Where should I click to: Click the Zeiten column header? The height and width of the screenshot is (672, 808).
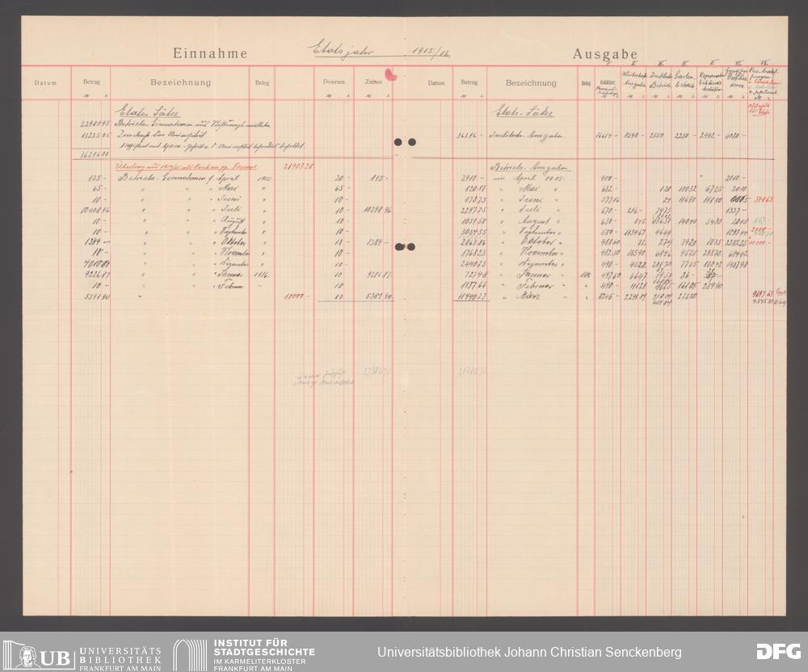tap(372, 82)
